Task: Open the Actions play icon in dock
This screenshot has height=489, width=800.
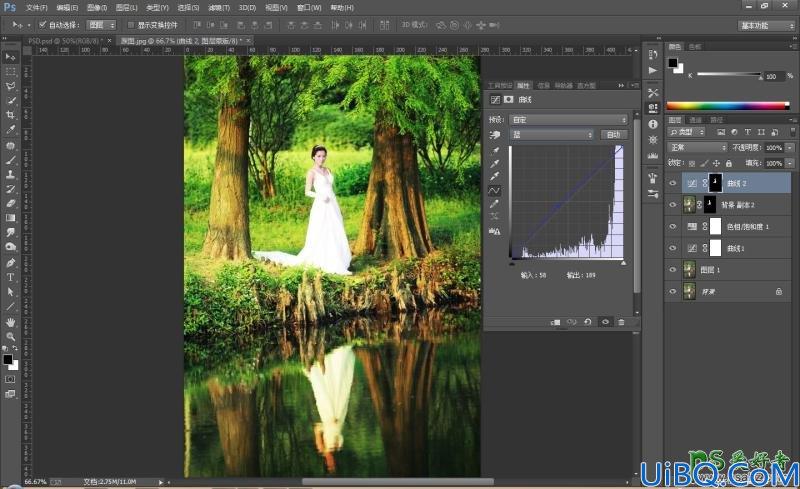Action: (x=653, y=70)
